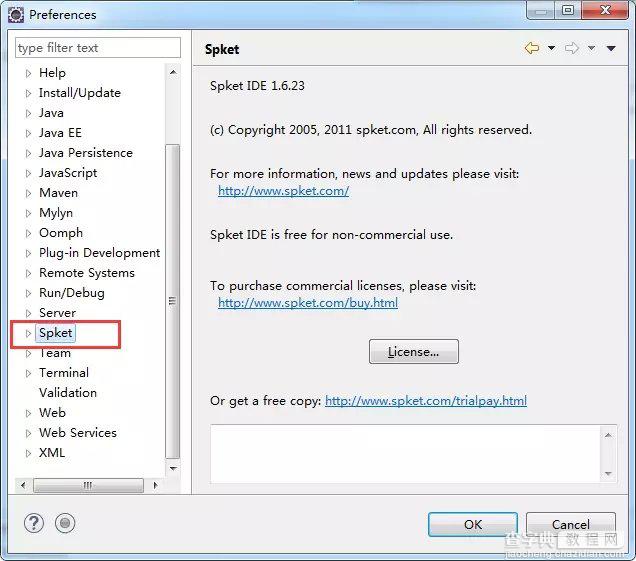Expand the Help tree node
636x561 pixels.
pyautogui.click(x=28, y=73)
